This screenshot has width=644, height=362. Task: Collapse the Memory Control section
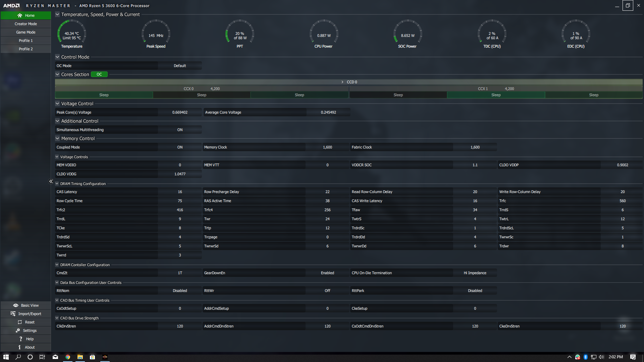point(57,138)
